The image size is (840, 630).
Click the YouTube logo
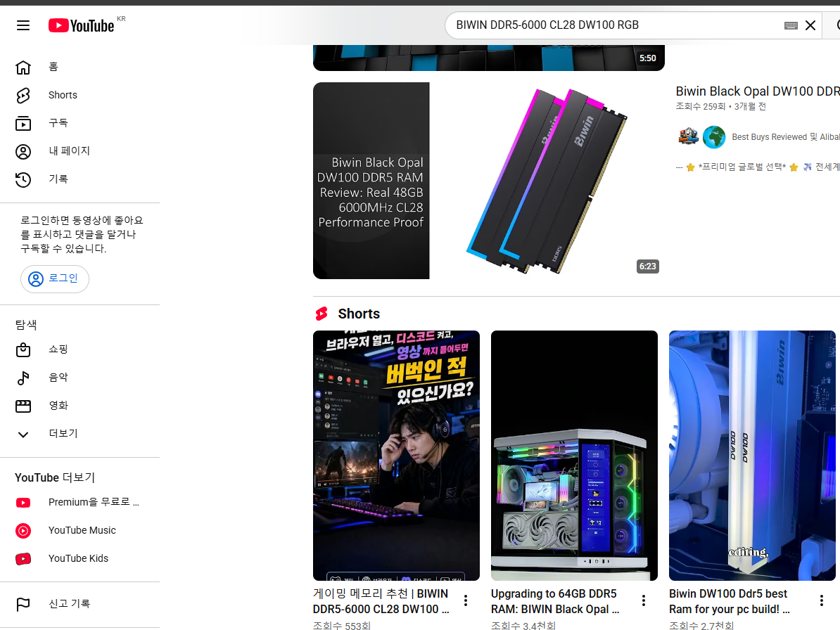click(82, 25)
